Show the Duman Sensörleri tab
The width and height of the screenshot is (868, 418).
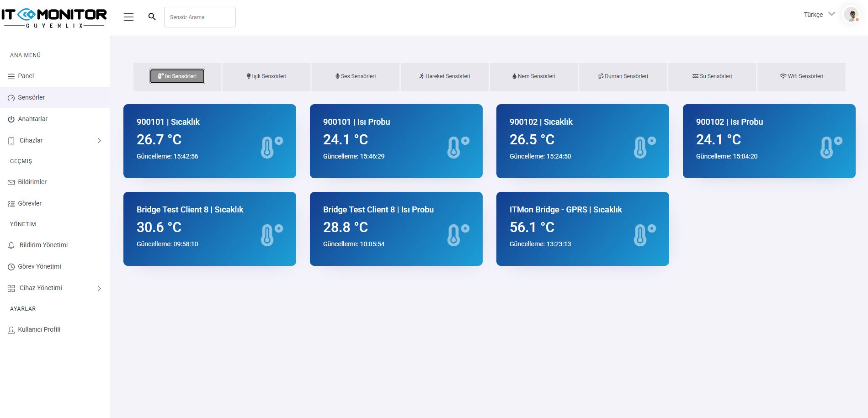tap(623, 76)
